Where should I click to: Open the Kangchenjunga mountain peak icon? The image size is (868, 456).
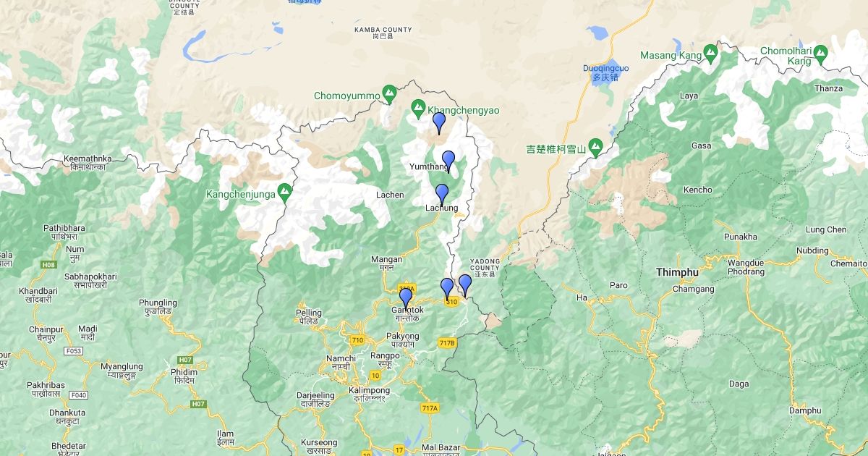point(285,191)
